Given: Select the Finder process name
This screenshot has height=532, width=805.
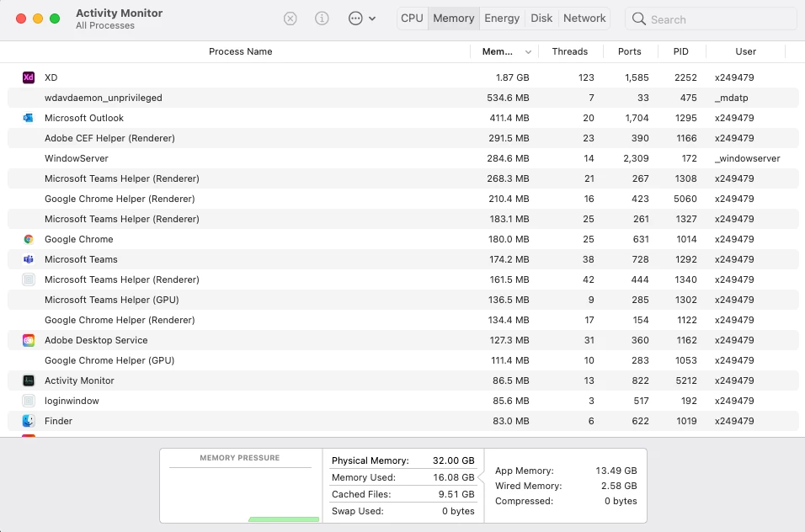Looking at the screenshot, I should pos(58,421).
